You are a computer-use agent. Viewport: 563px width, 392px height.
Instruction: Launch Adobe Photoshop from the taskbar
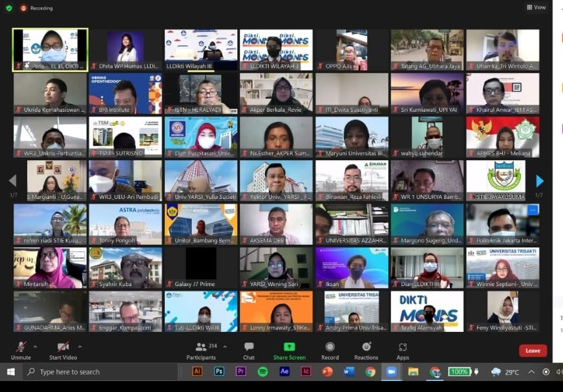[219, 371]
